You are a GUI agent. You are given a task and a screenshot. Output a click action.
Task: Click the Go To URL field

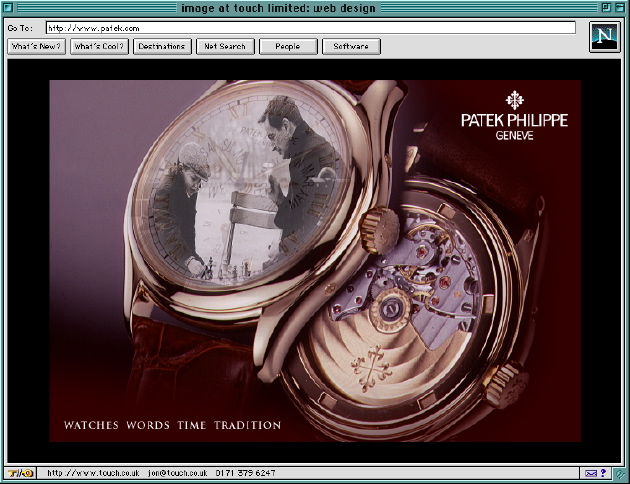click(311, 28)
